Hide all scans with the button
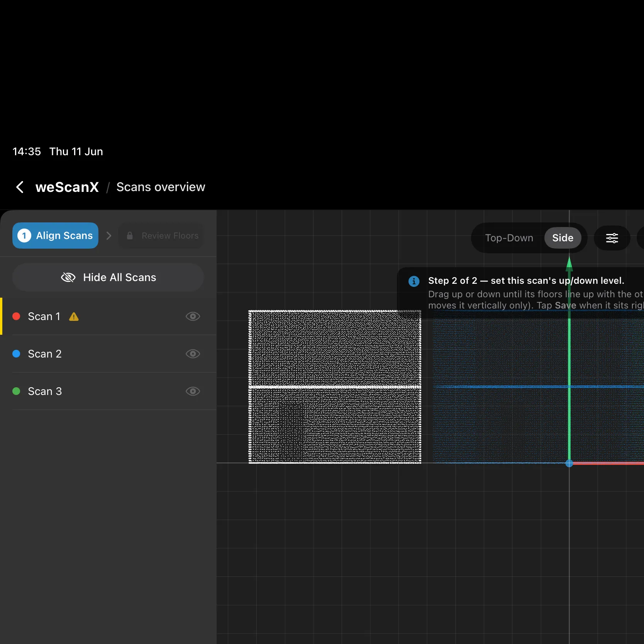644x644 pixels. [x=108, y=277]
